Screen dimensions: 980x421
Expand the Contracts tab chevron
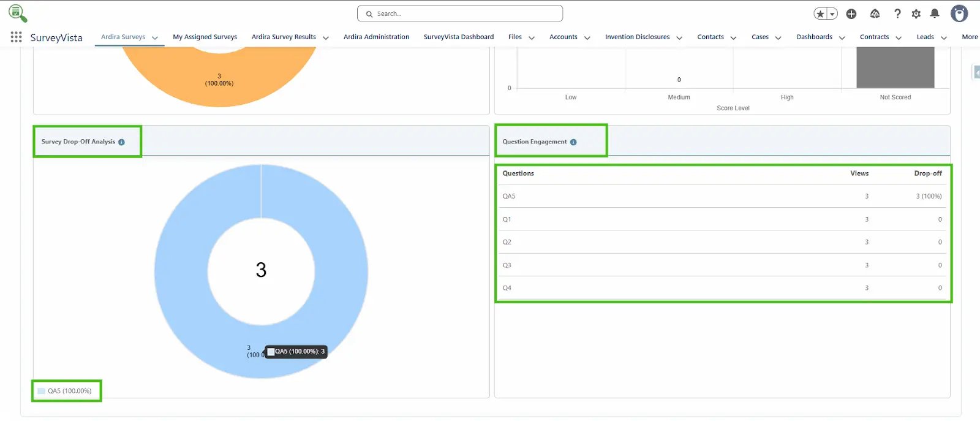[x=899, y=38]
